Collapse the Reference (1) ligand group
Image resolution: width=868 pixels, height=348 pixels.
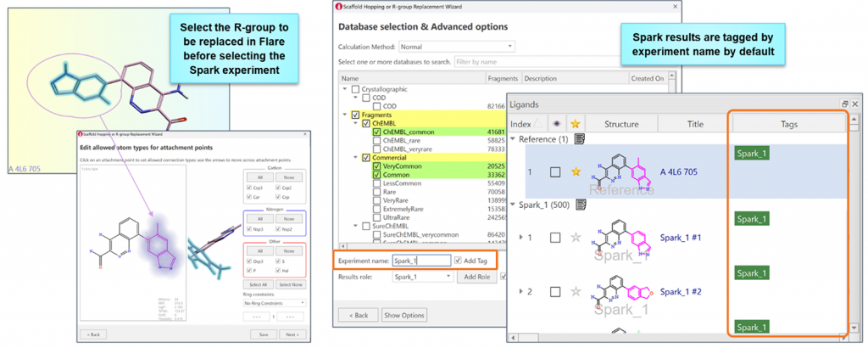[512, 139]
